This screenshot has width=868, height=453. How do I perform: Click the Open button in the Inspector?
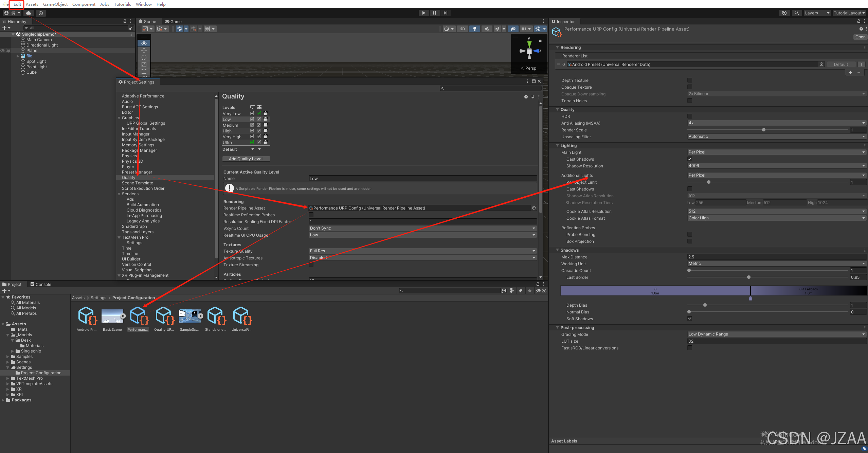click(860, 37)
